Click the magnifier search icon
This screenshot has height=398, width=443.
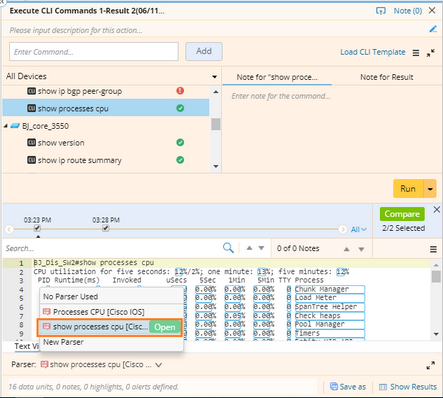[x=228, y=248]
